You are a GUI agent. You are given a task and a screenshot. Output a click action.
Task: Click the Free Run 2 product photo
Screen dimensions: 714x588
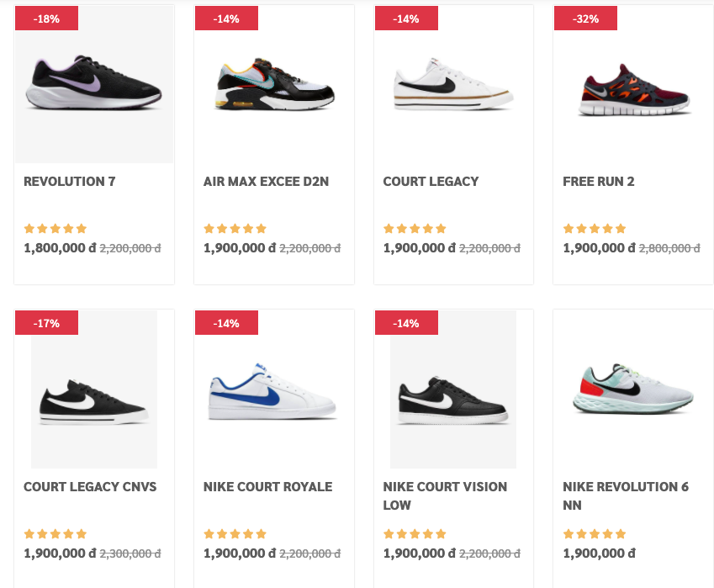click(x=633, y=84)
